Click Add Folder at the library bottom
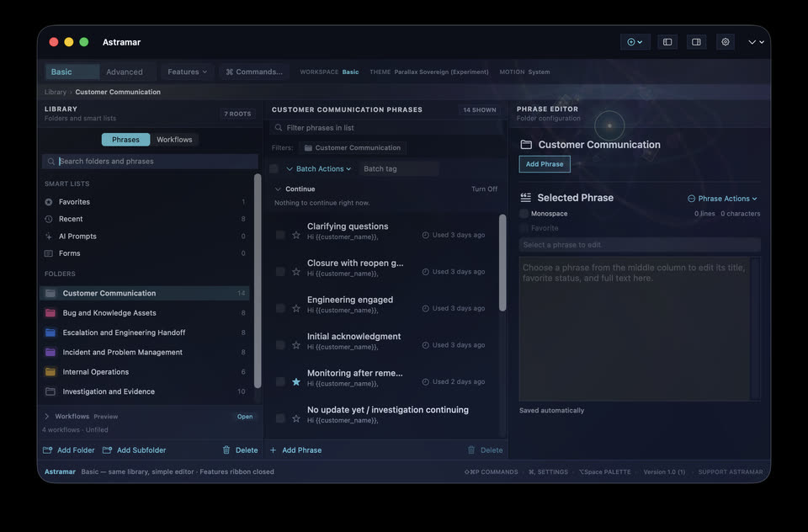Viewport: 808px width, 532px height. [68, 450]
